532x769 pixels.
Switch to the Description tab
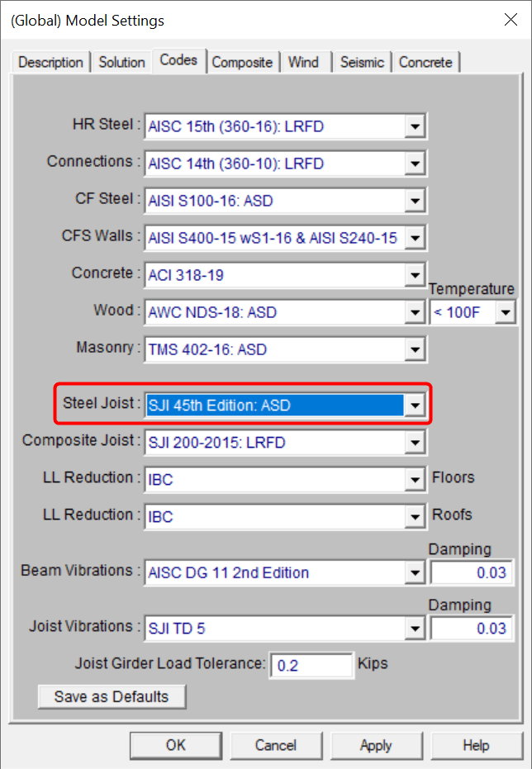pyautogui.click(x=50, y=63)
